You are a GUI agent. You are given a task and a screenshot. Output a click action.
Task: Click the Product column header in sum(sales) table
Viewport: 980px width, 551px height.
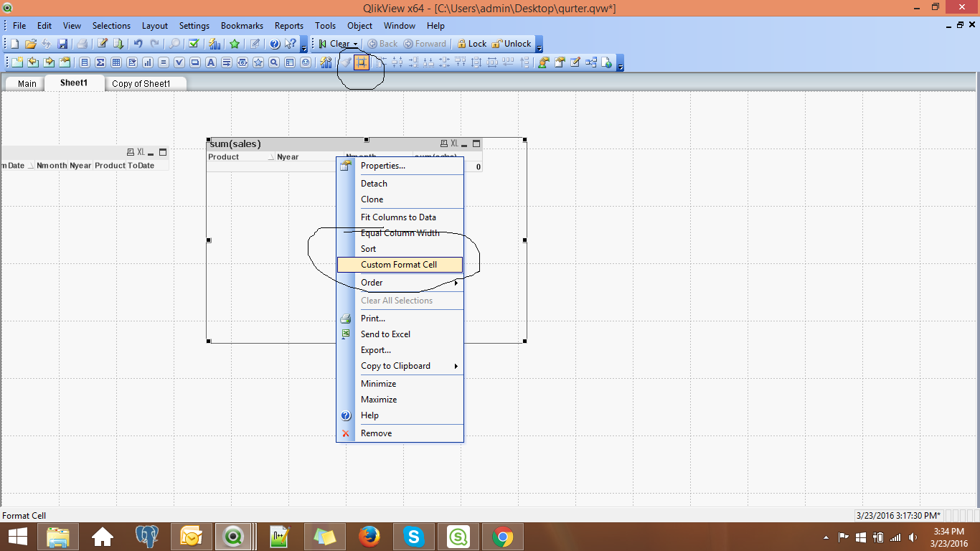224,157
